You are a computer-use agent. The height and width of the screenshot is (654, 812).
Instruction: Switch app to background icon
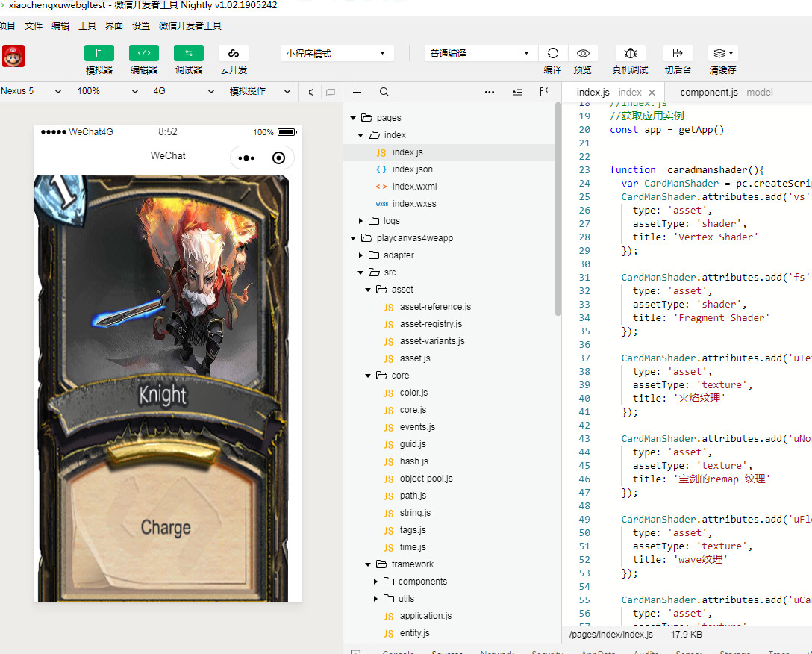pyautogui.click(x=678, y=54)
